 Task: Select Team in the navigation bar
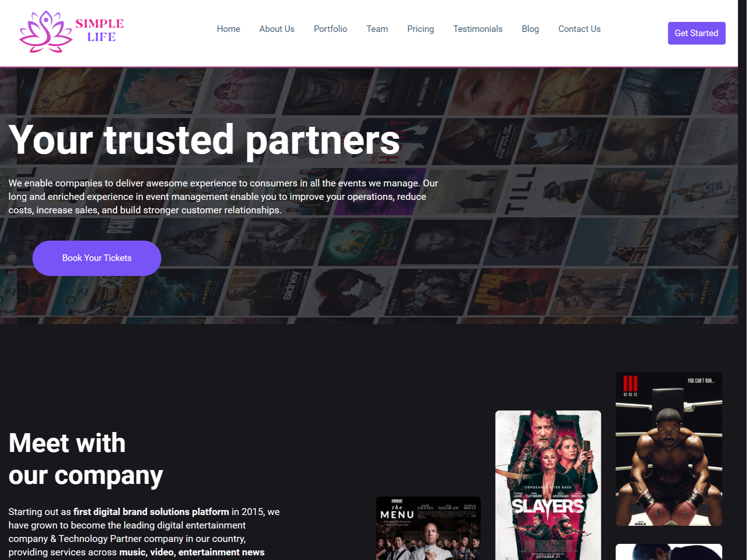click(377, 29)
